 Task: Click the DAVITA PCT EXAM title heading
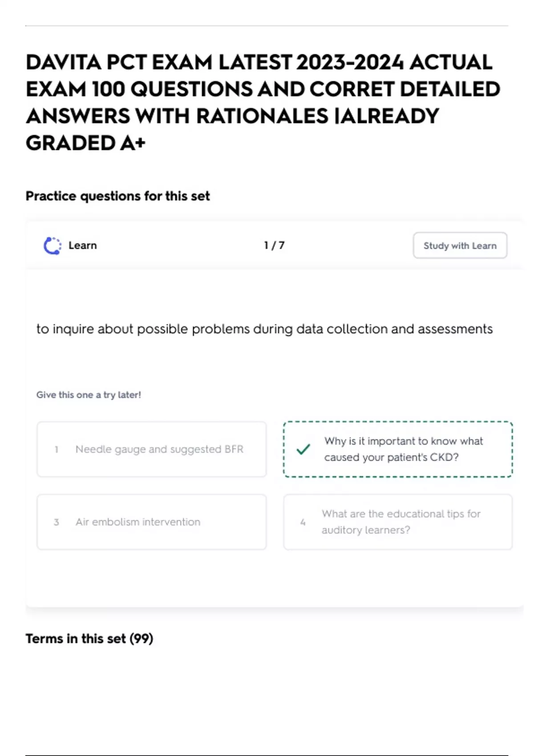coord(263,102)
